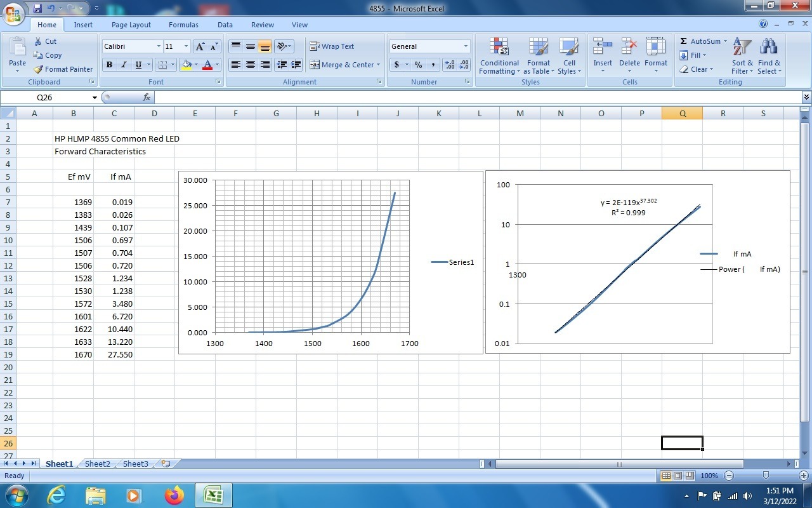The width and height of the screenshot is (812, 508).
Task: Open Cell Styles gallery
Action: pos(568,56)
